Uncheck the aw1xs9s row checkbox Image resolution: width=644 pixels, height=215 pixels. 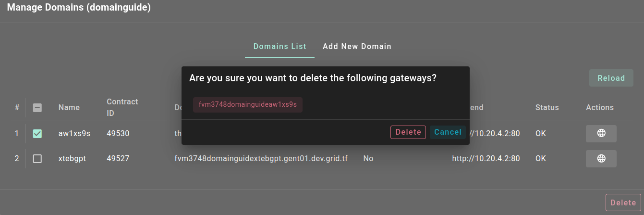tap(37, 133)
